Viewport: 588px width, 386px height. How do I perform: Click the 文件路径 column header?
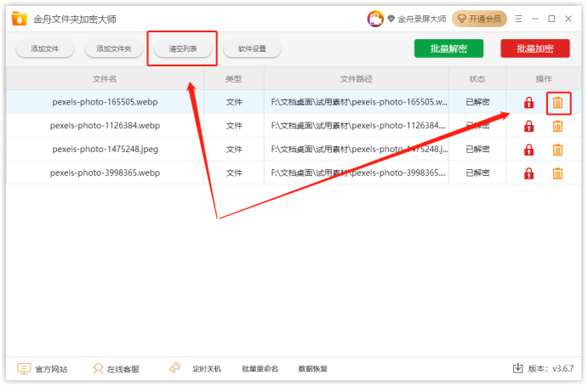click(x=357, y=79)
